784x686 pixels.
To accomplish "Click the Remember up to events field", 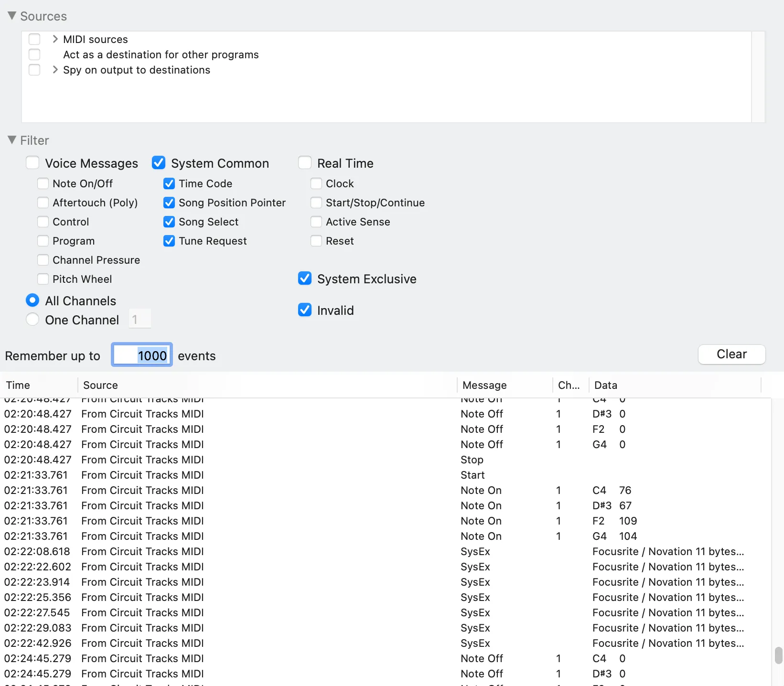I will click(x=142, y=355).
